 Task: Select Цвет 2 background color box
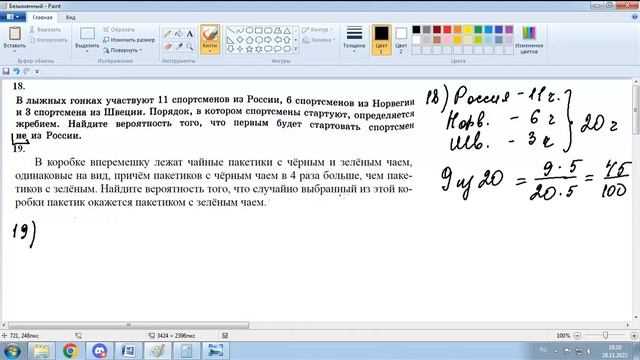401,40
